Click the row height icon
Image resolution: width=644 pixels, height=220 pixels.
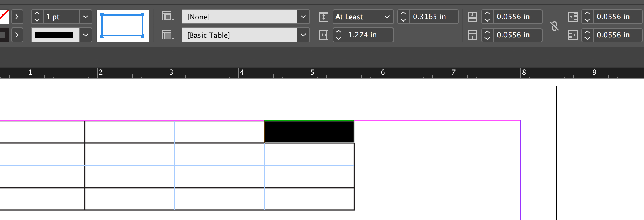[324, 17]
